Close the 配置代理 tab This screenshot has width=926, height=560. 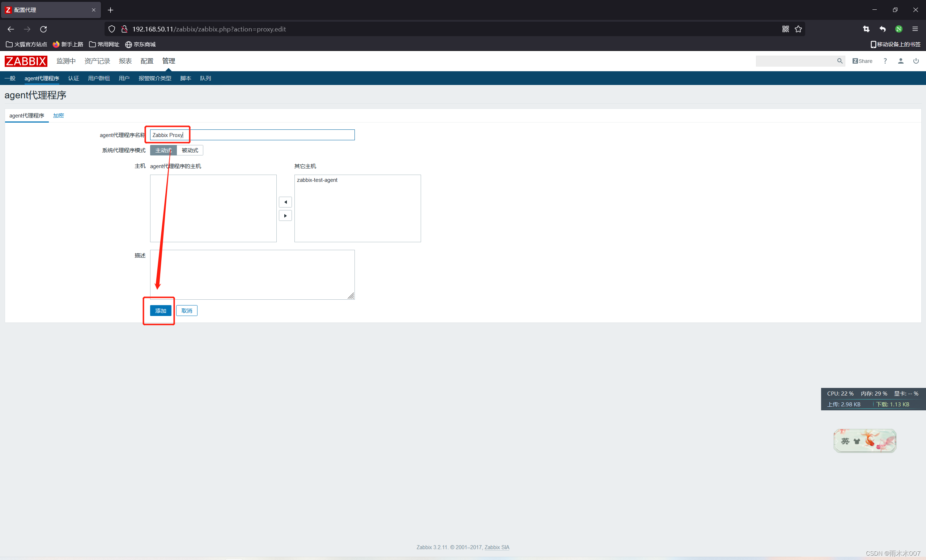[x=94, y=10]
